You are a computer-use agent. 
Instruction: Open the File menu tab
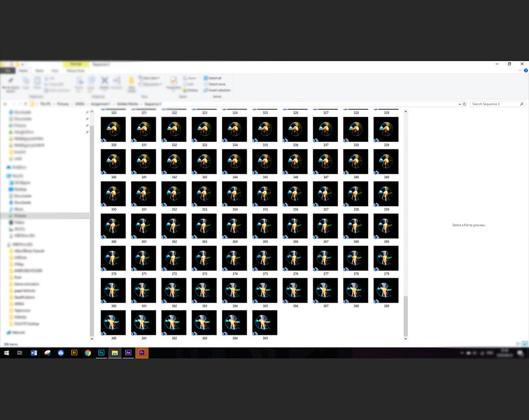tap(7, 70)
